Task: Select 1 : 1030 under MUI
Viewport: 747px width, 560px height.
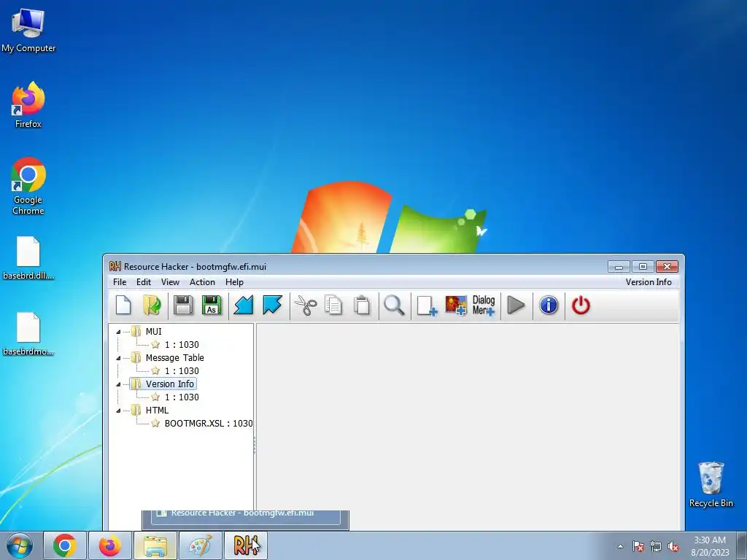Action: 182,344
